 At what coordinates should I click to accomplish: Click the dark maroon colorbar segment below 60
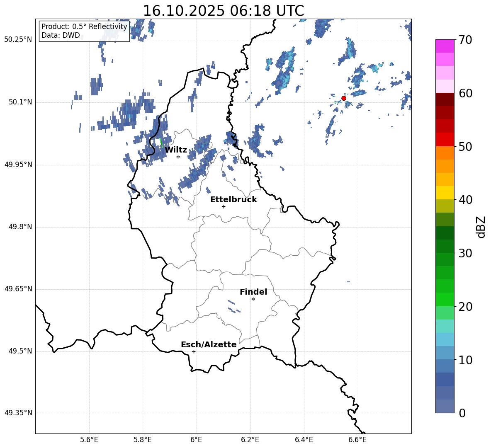[445, 100]
